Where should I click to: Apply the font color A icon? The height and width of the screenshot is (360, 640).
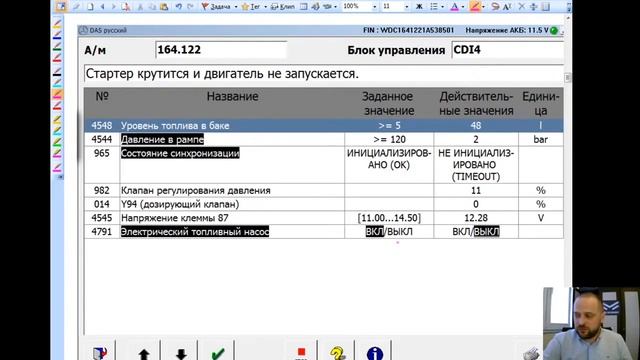(454, 7)
